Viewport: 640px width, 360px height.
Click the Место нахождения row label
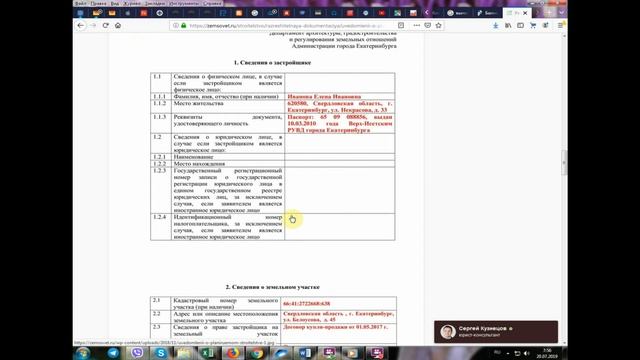point(199,164)
